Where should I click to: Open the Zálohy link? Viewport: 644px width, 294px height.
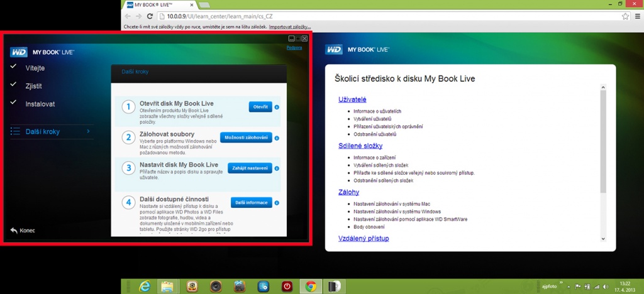348,192
